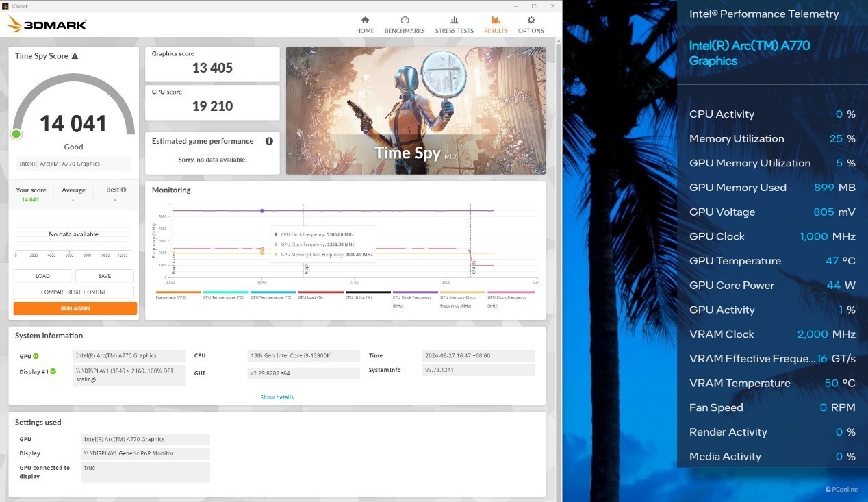Image resolution: width=868 pixels, height=502 pixels.
Task: Click the orange RUN AGAIN button
Action: (x=75, y=309)
